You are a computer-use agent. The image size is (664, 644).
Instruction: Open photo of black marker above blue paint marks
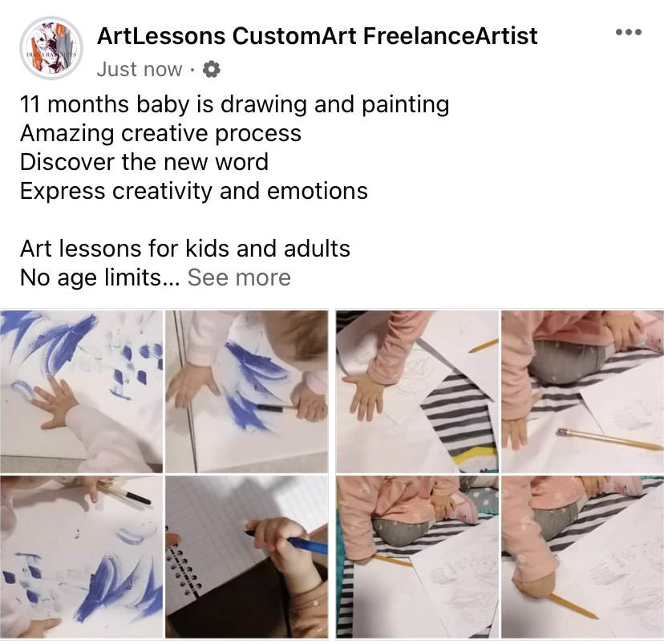(81, 557)
